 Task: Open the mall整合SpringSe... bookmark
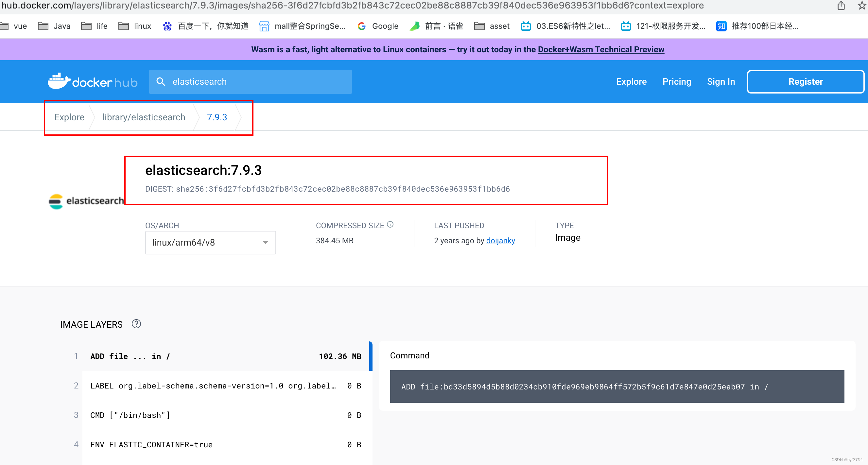(302, 26)
